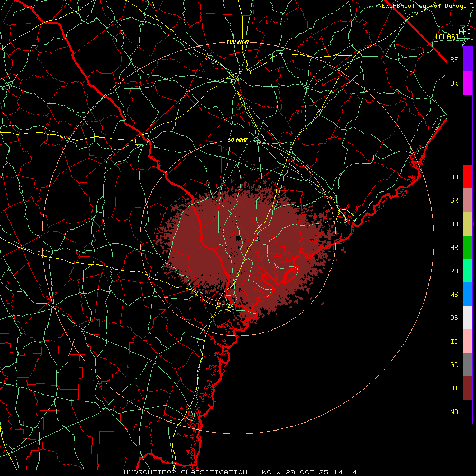The width and height of the screenshot is (476, 476).
Task: Click the [CLAS] label above the legend
Action: click(447, 36)
